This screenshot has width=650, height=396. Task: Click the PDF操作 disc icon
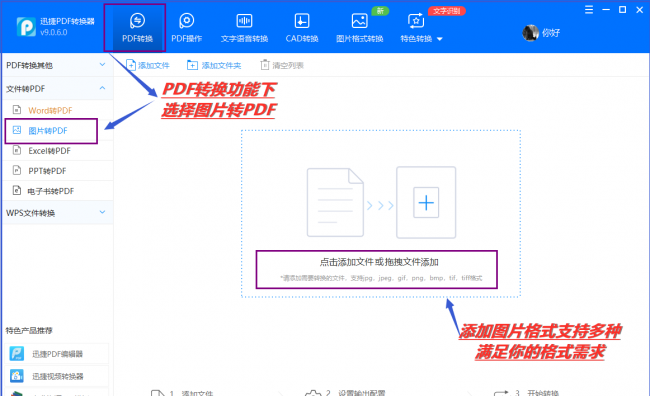click(187, 20)
